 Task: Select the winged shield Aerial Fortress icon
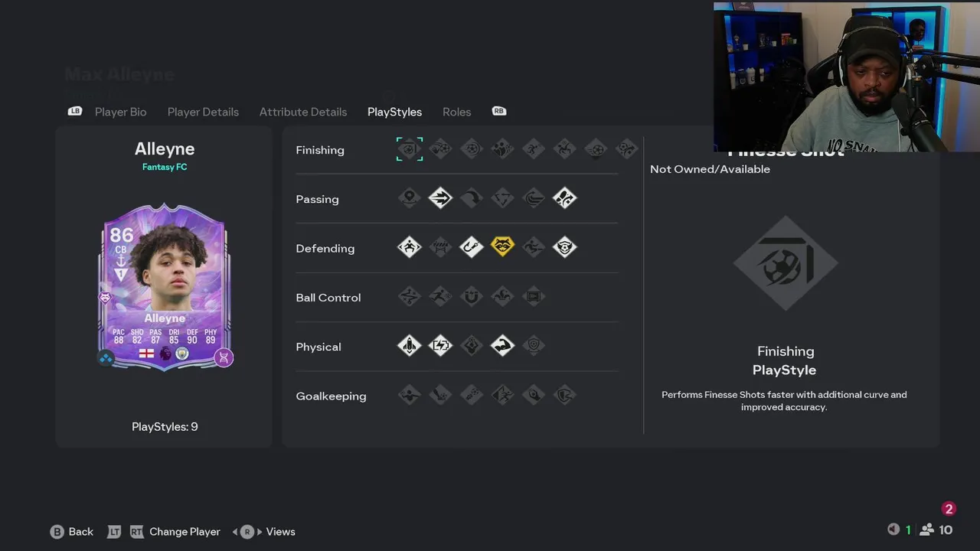[564, 247]
